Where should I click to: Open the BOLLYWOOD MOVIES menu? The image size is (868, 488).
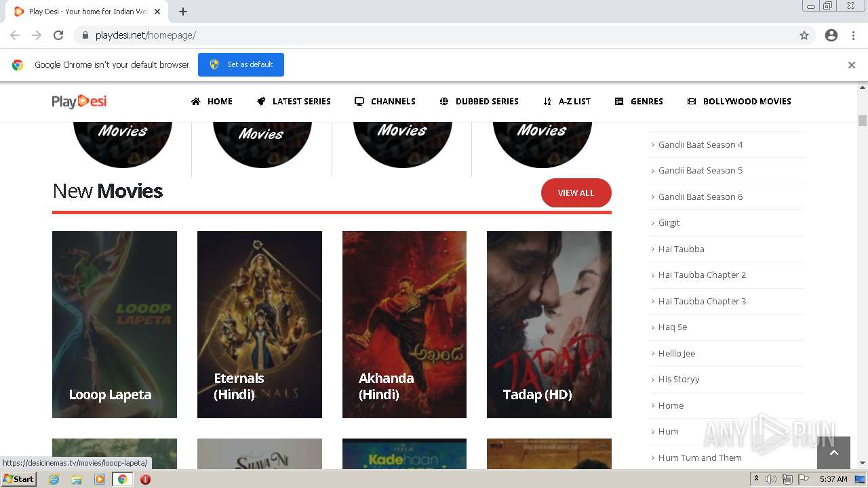point(739,101)
